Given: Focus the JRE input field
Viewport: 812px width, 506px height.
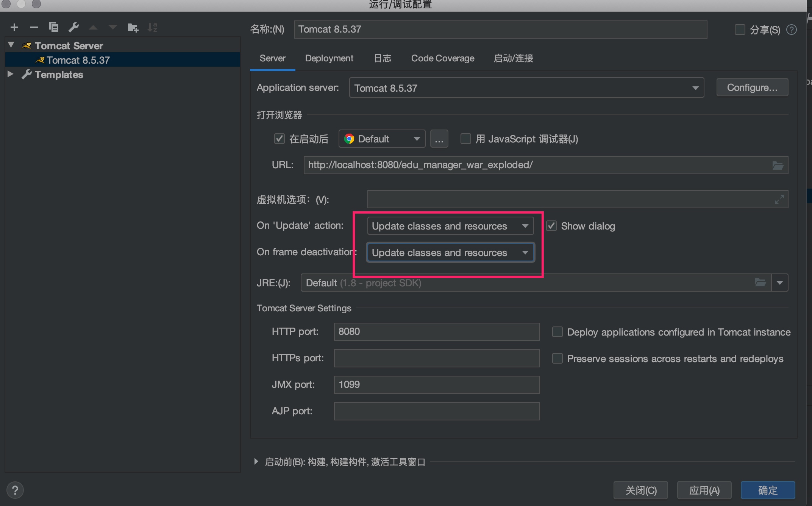Looking at the screenshot, I should [536, 283].
